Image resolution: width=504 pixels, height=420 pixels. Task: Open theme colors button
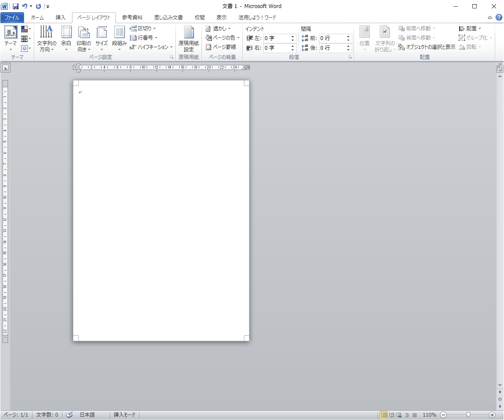[x=26, y=29]
